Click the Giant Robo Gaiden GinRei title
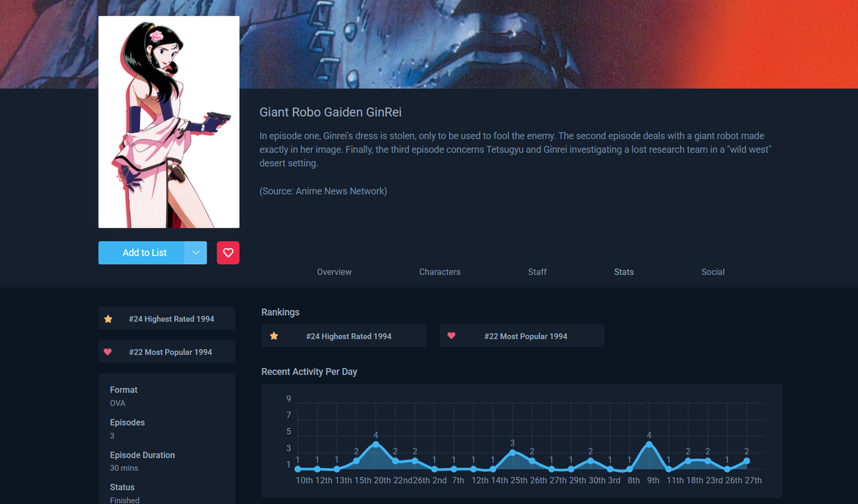This screenshot has width=858, height=504. (x=330, y=112)
